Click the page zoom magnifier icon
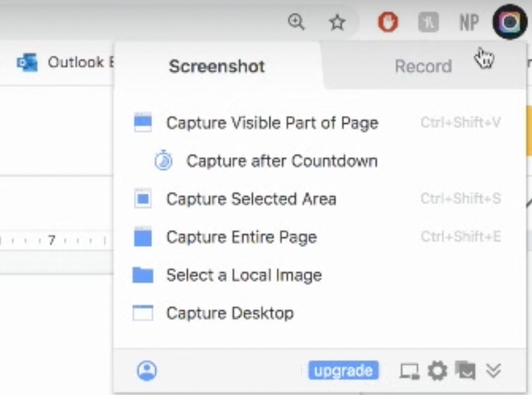The width and height of the screenshot is (532, 395). pos(296,21)
